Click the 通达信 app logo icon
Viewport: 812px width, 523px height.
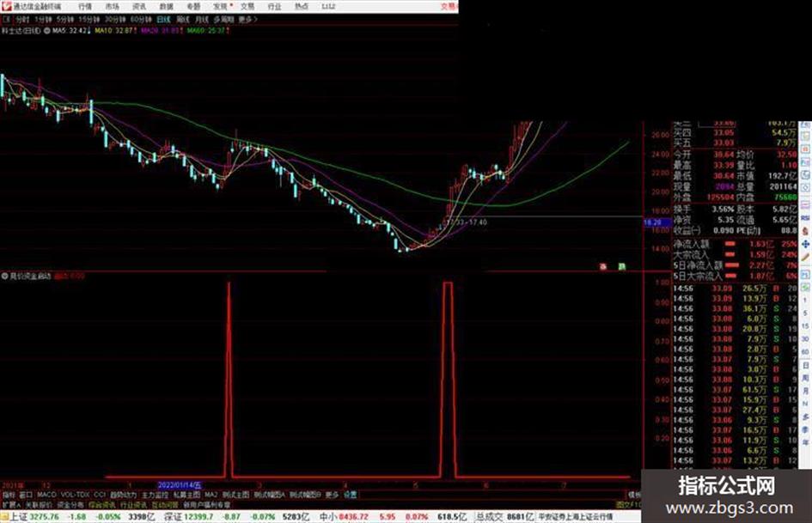pyautogui.click(x=6, y=6)
